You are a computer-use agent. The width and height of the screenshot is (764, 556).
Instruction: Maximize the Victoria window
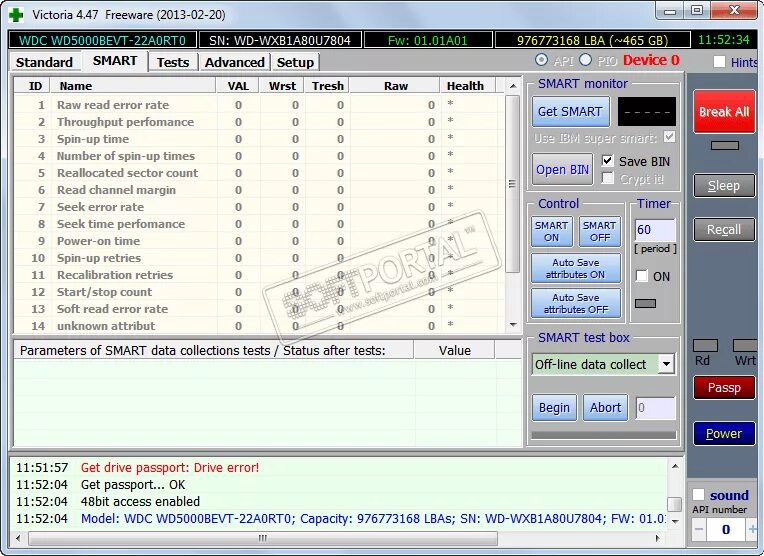click(x=697, y=10)
